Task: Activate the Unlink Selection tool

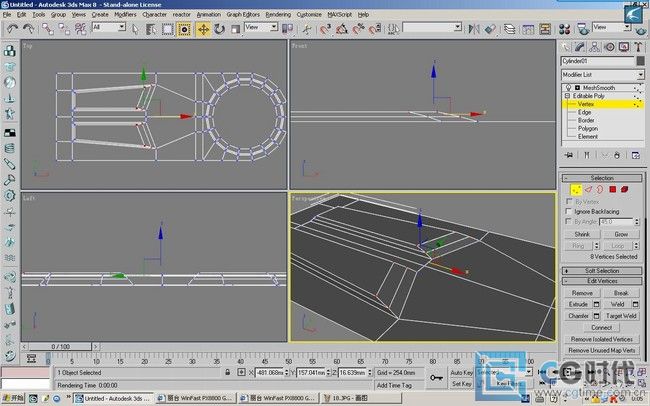Action: 64,29
